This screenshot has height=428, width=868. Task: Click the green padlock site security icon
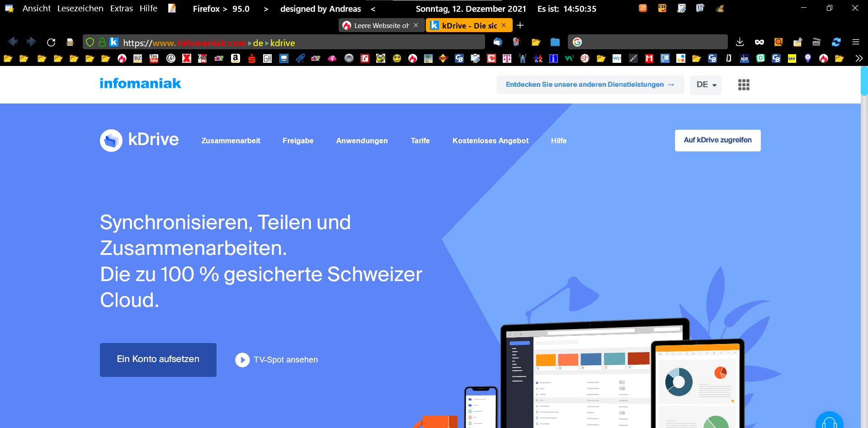pyautogui.click(x=102, y=42)
